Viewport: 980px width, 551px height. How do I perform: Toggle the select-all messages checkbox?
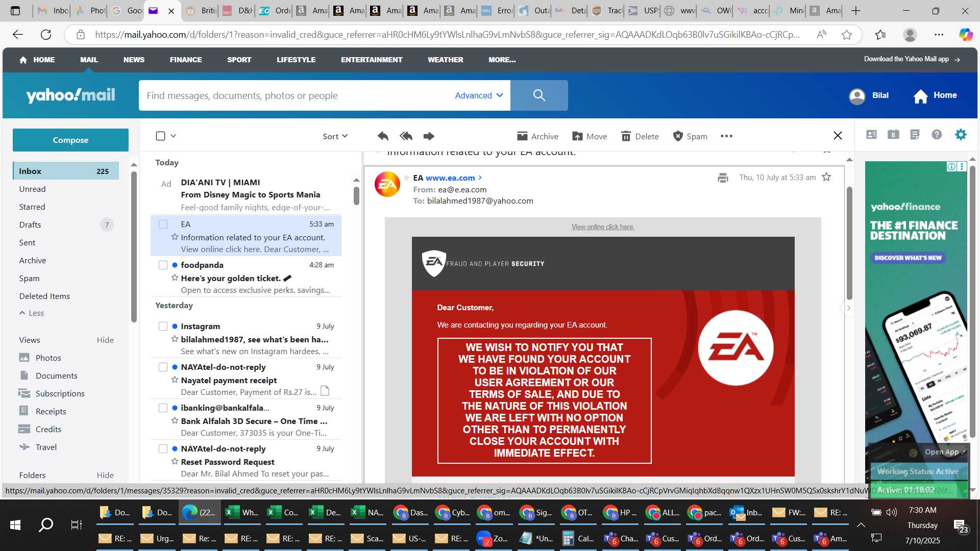point(160,136)
